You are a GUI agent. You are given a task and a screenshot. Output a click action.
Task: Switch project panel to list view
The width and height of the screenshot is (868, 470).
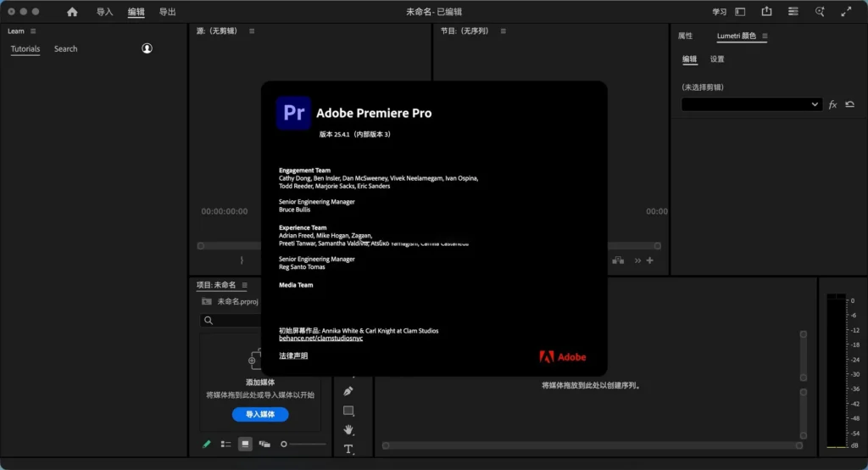(225, 444)
